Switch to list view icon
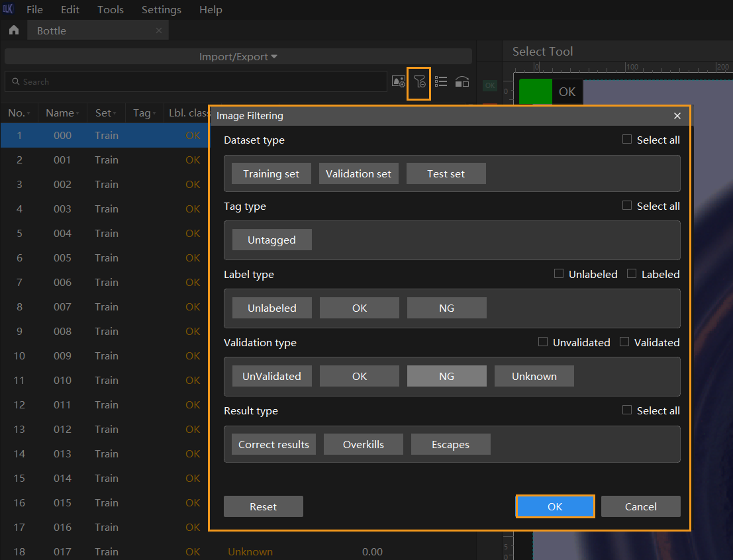 pos(440,82)
